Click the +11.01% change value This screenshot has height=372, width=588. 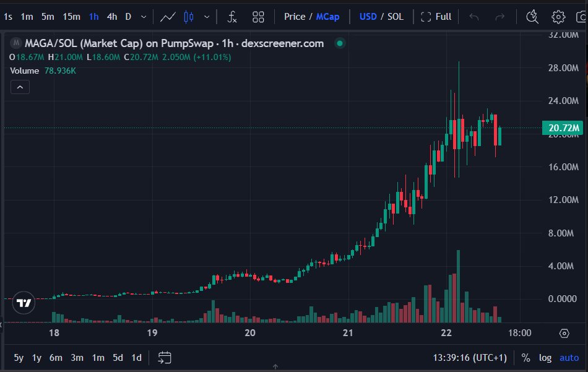pos(212,58)
